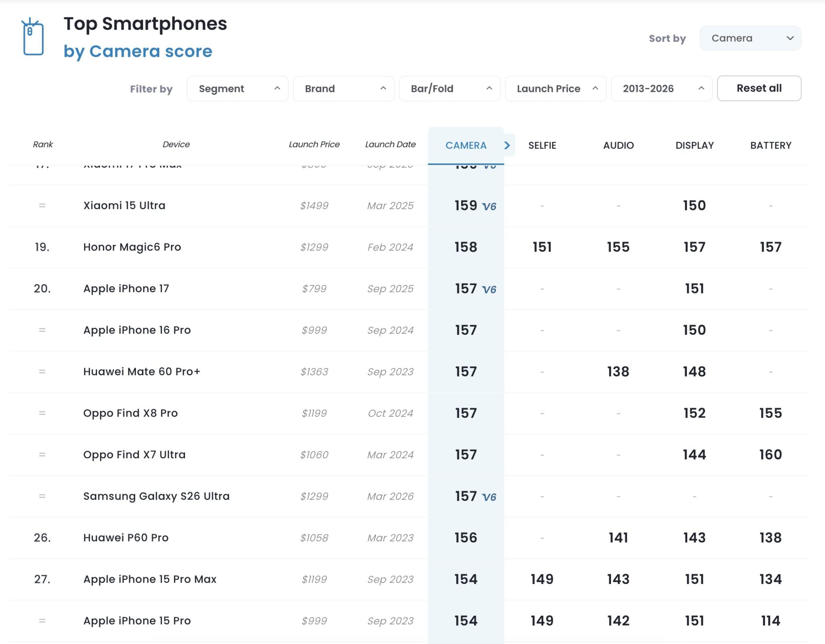Click the 151 selfie score of Honor Magic6 Pro
Viewport: 825px width, 644px height.
[x=542, y=247]
